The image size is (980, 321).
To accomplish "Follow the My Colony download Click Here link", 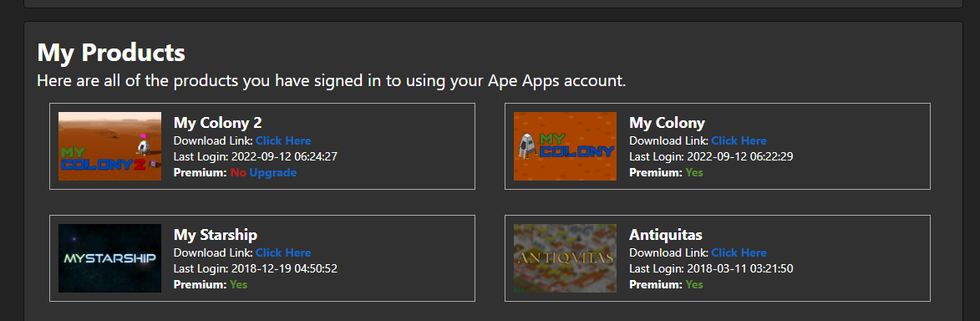I will pyautogui.click(x=739, y=140).
